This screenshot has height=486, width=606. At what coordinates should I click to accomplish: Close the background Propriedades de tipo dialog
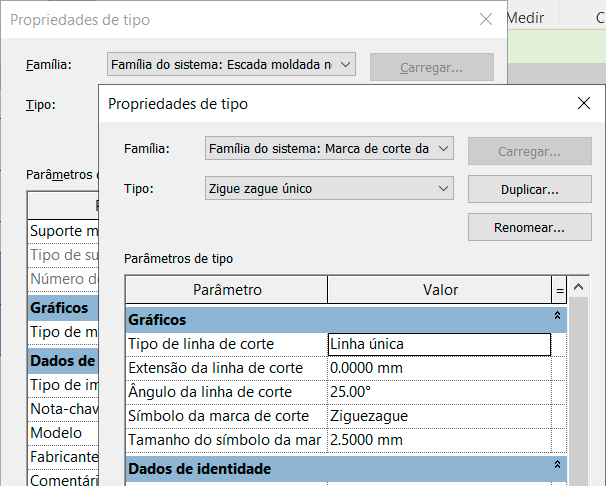click(x=486, y=19)
